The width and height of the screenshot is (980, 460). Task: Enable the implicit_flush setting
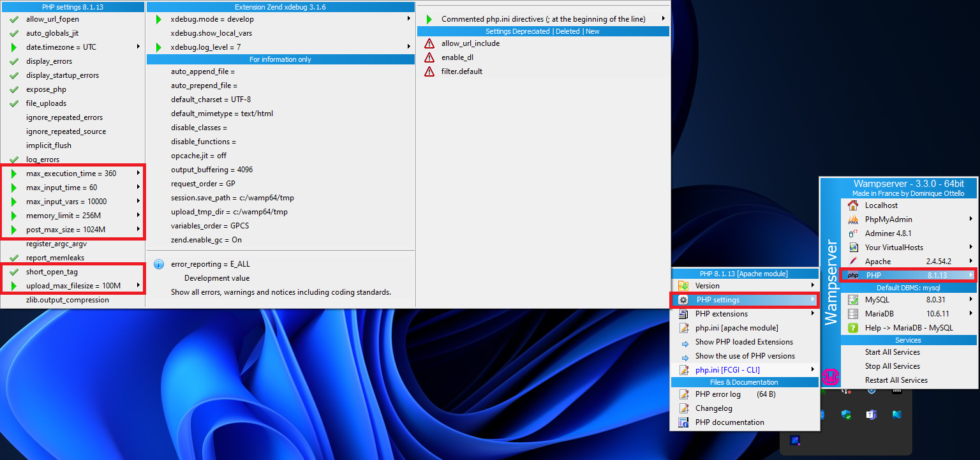(x=73, y=145)
